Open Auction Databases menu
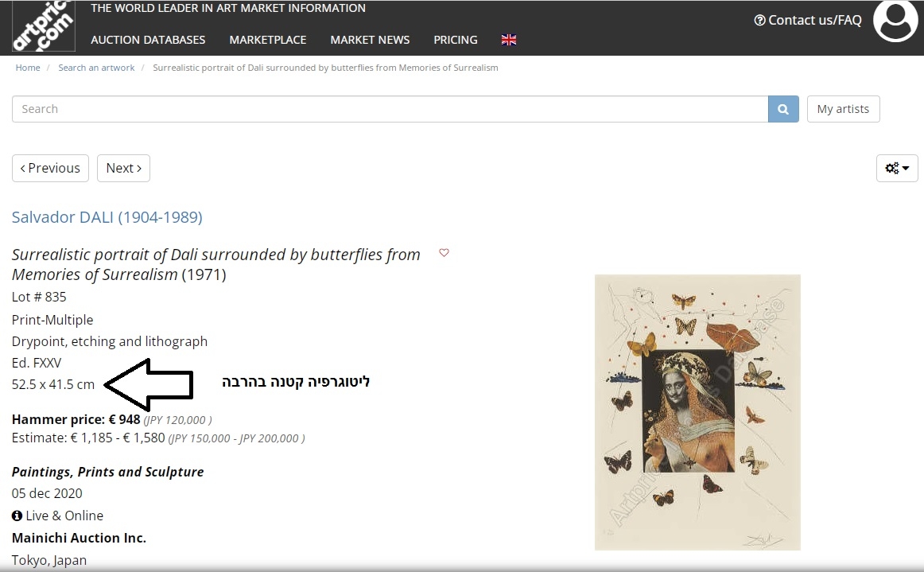Image resolution: width=924 pixels, height=572 pixels. [x=148, y=40]
